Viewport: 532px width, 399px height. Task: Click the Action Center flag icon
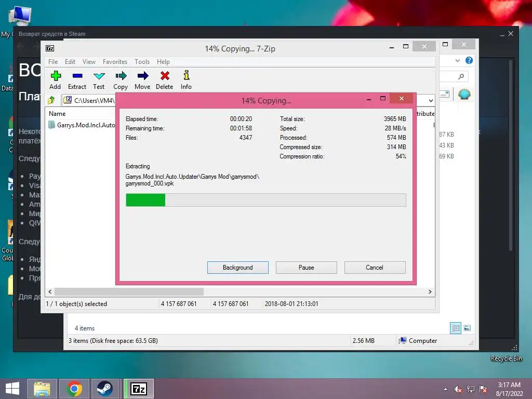483,389
